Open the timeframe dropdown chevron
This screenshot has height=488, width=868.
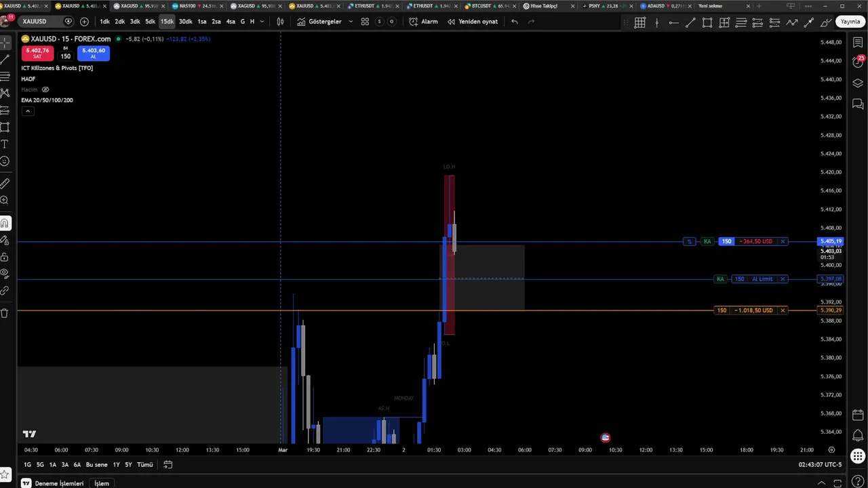262,21
